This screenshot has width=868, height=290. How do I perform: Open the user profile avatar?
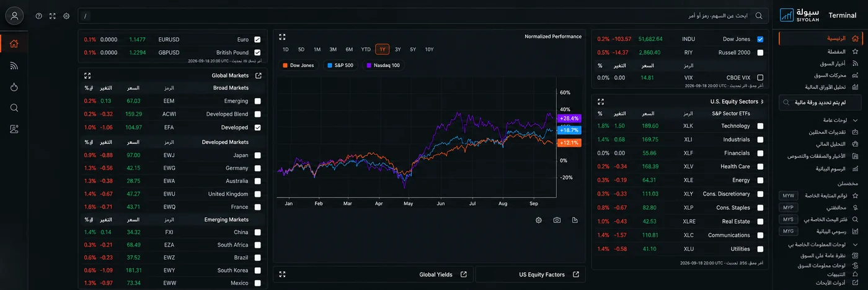click(14, 16)
